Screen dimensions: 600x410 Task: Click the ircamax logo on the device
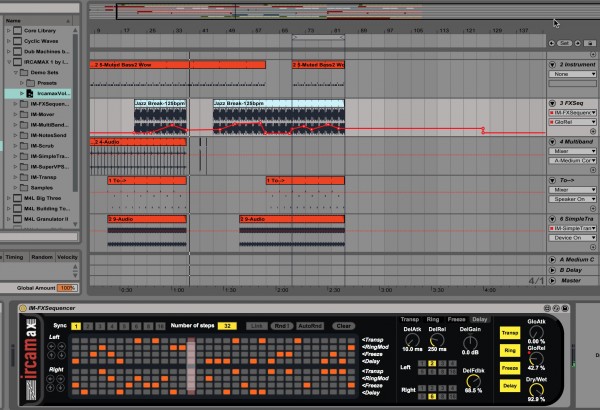point(31,360)
